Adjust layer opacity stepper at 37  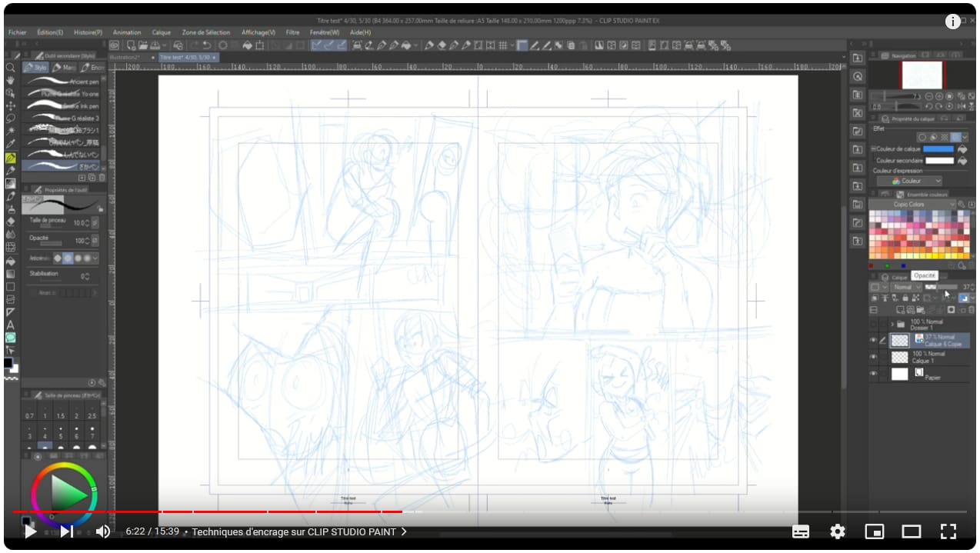(972, 287)
